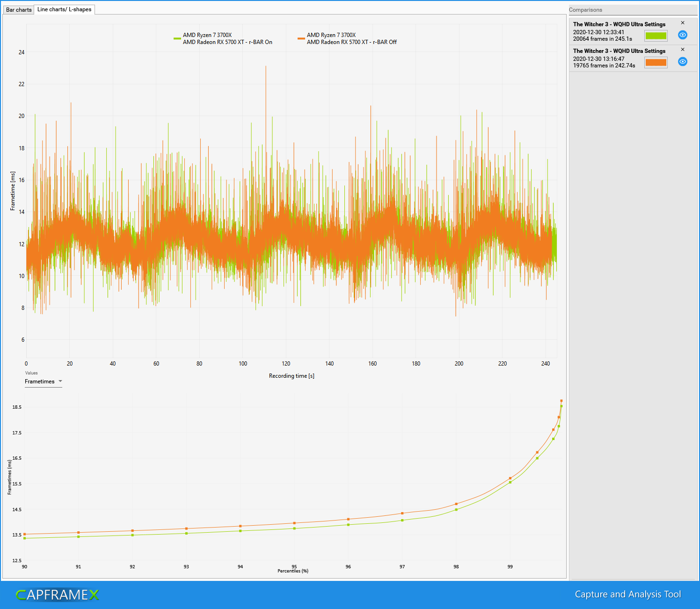The image size is (700, 609).
Task: Click the X on the first Witcher 3 comparison
Action: pyautogui.click(x=683, y=22)
